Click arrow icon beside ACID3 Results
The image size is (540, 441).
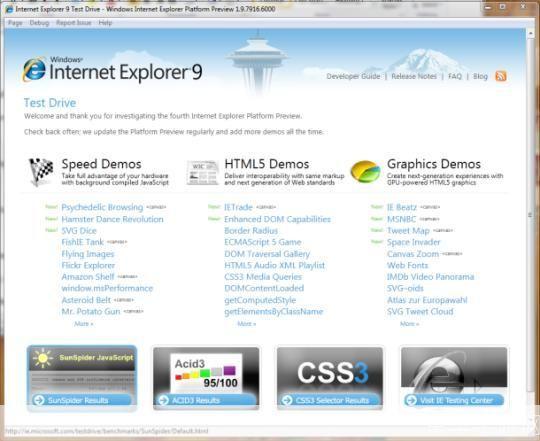click(163, 400)
